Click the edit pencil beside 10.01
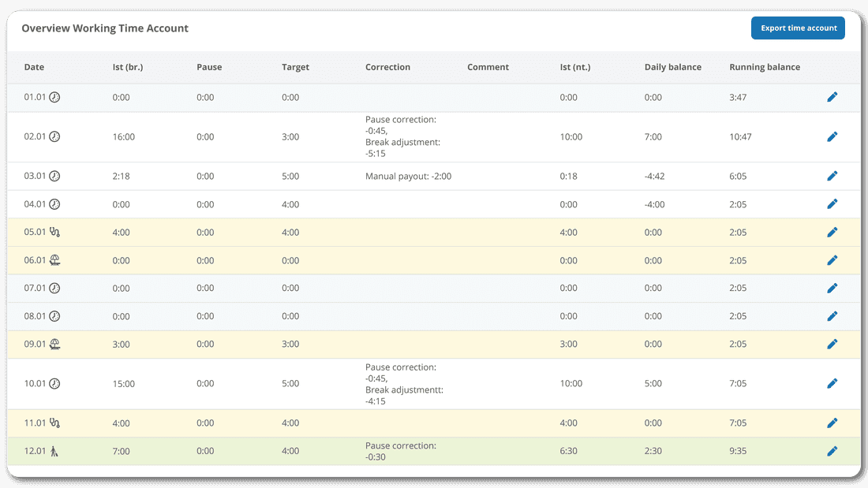The image size is (868, 488). tap(832, 383)
